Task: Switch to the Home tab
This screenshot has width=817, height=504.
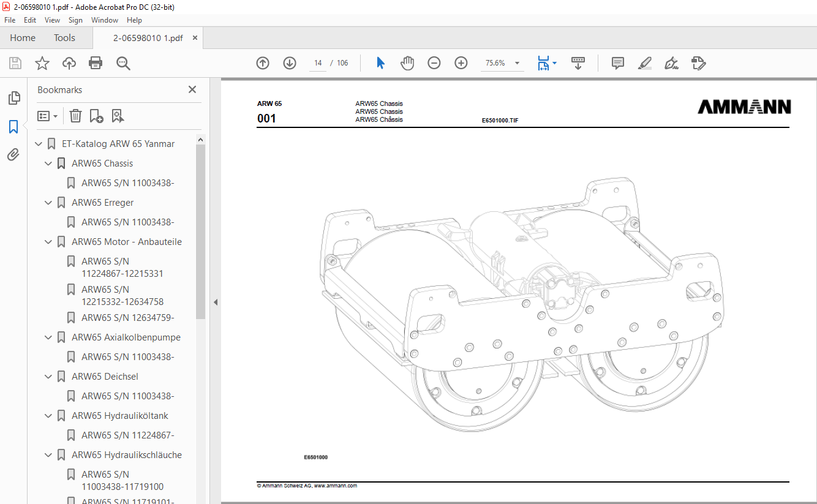Action: (x=23, y=38)
